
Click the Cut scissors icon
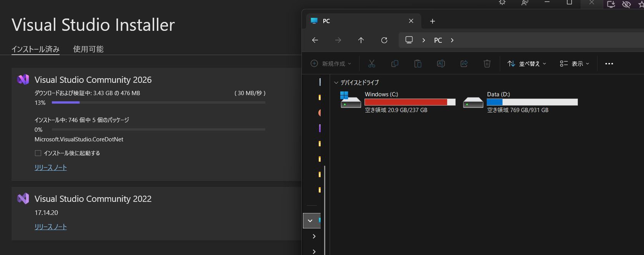(371, 64)
